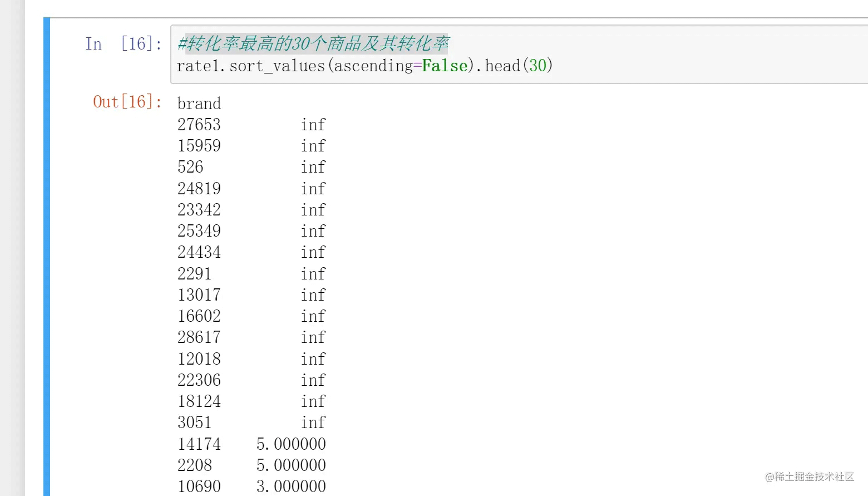The height and width of the screenshot is (496, 868).
Task: Click brand ID 27653 in the output
Action: 199,125
